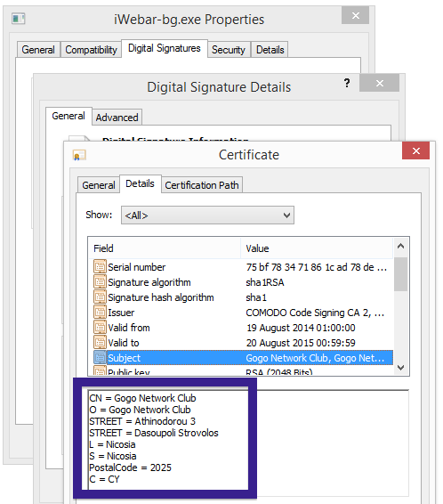
Task: Click the 'COMODO Code Signing CA 2' value
Action: (x=315, y=313)
